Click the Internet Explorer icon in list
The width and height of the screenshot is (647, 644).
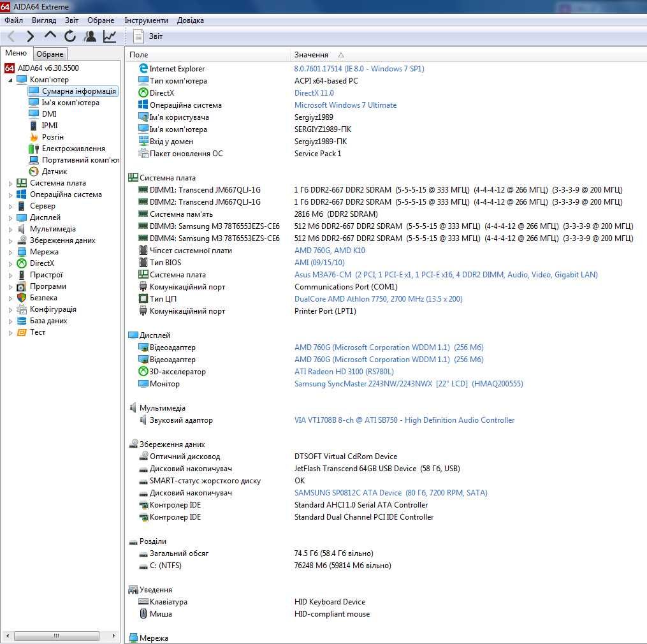[143, 68]
